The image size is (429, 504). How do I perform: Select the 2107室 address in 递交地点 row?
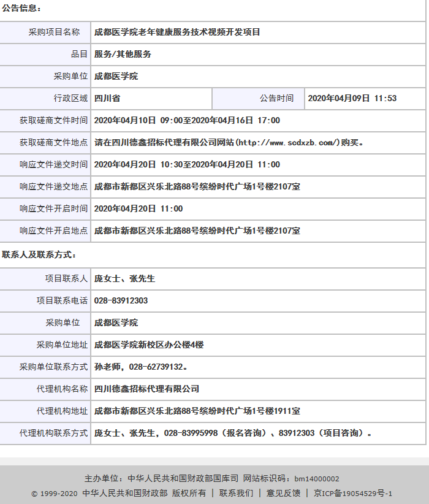click(197, 186)
